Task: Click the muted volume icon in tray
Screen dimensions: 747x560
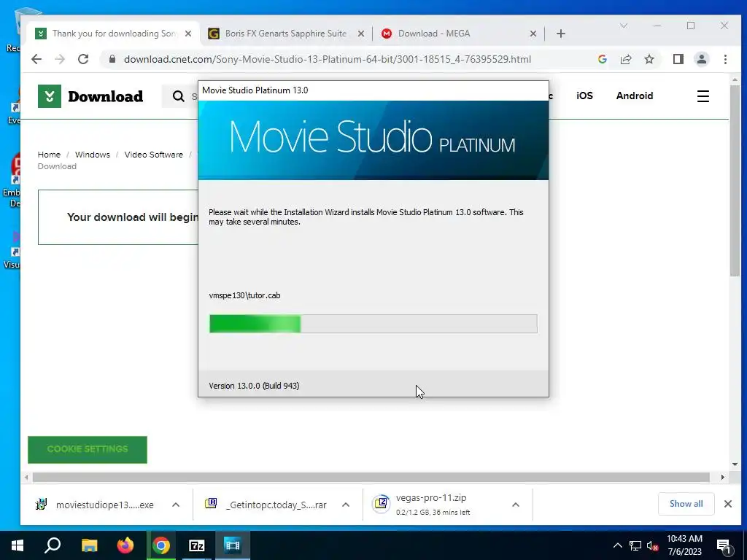Action: (653, 545)
